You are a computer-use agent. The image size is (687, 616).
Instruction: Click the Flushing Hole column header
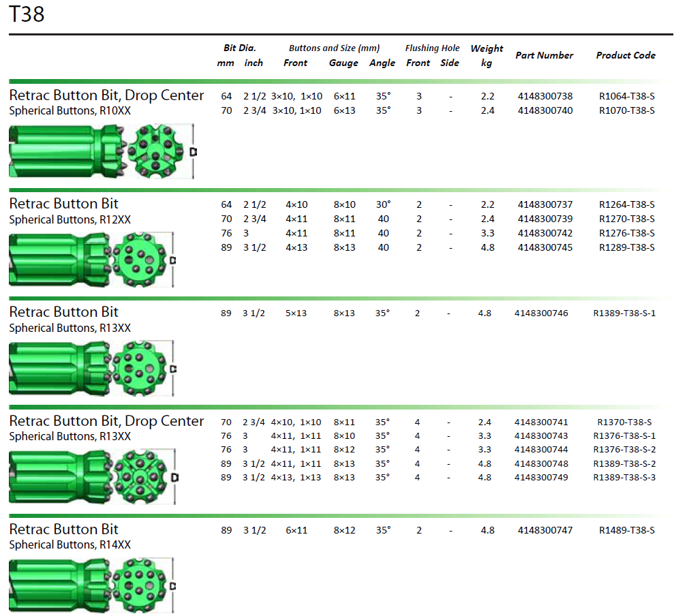click(432, 48)
